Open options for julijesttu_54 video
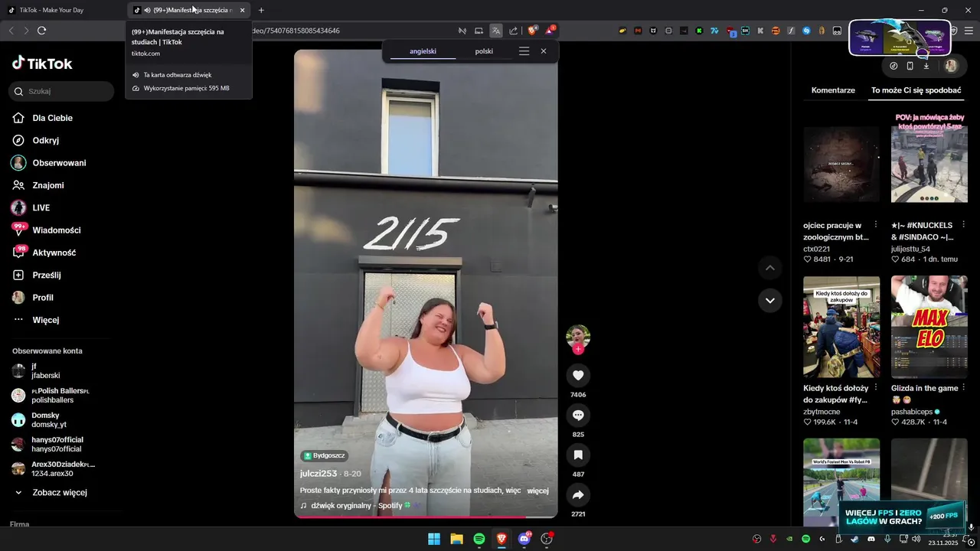 963,225
